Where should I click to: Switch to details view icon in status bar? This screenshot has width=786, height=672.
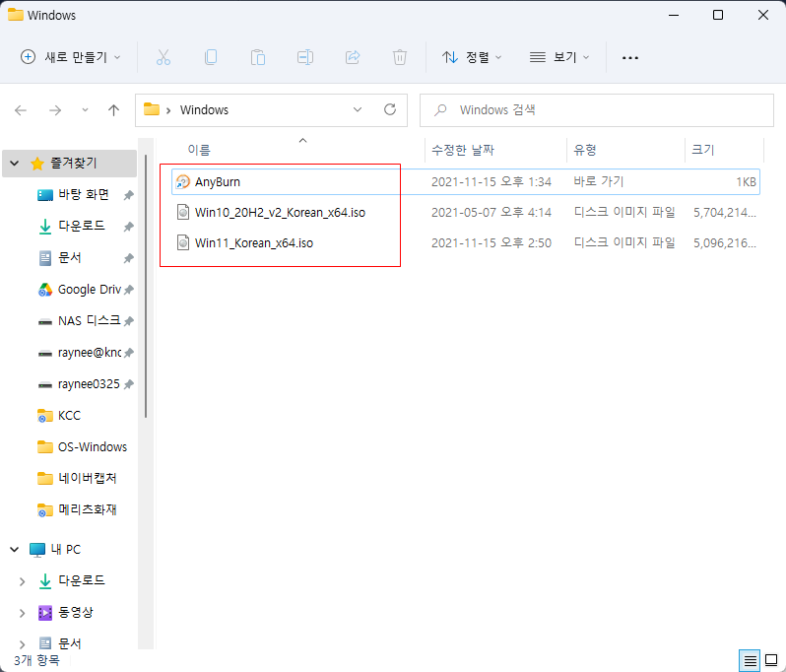click(x=750, y=661)
